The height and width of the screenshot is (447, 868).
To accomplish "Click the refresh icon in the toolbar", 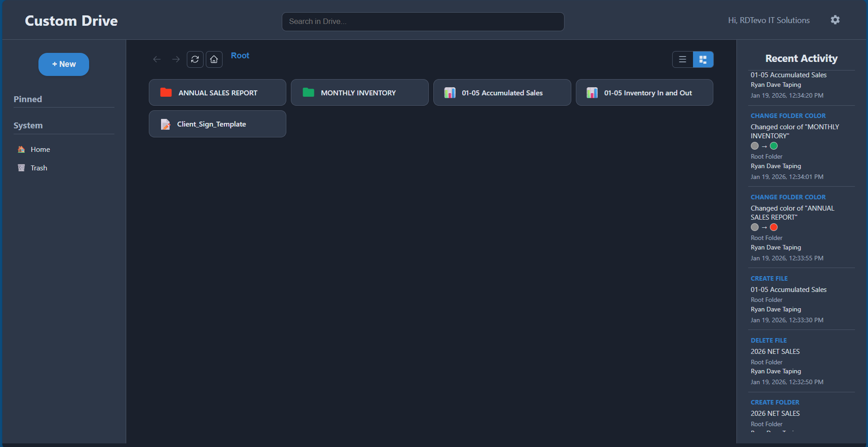I will (x=194, y=59).
